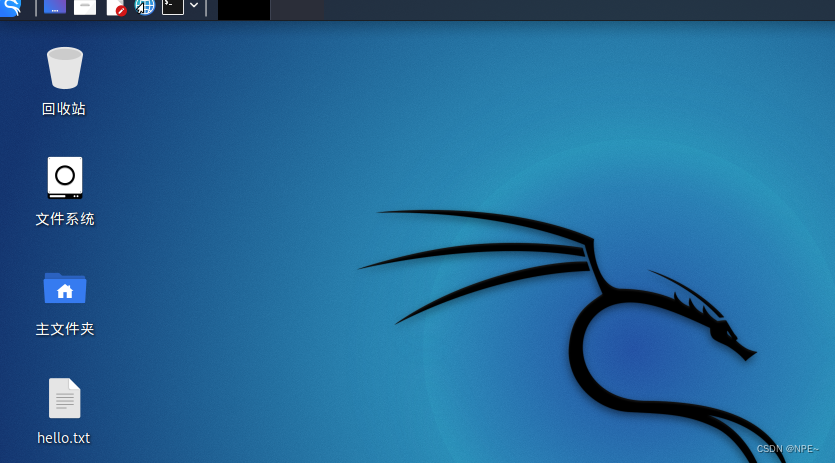Select the 回收站 trash icon

[64, 68]
